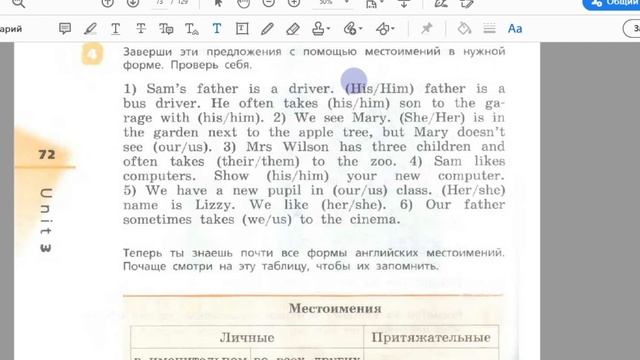Open the fill color picker
640x360 pixels.
[464, 29]
